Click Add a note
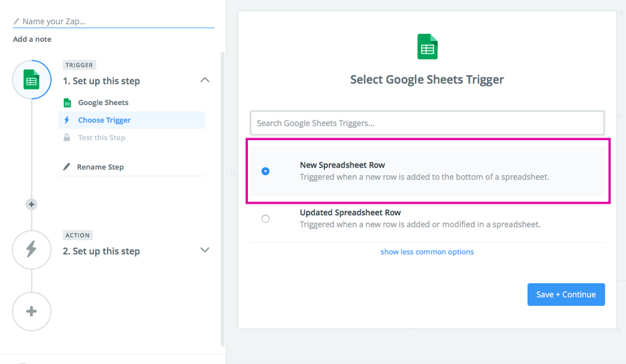Image resolution: width=626 pixels, height=364 pixels. pyautogui.click(x=32, y=39)
